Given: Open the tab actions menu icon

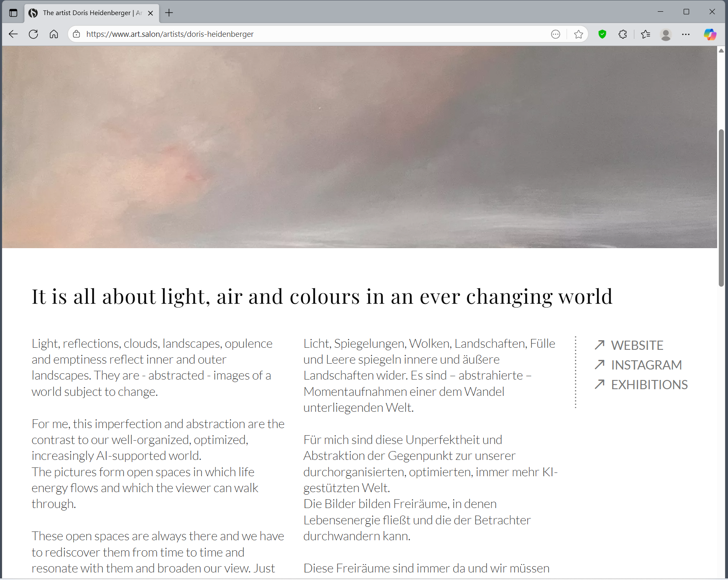Looking at the screenshot, I should [13, 13].
